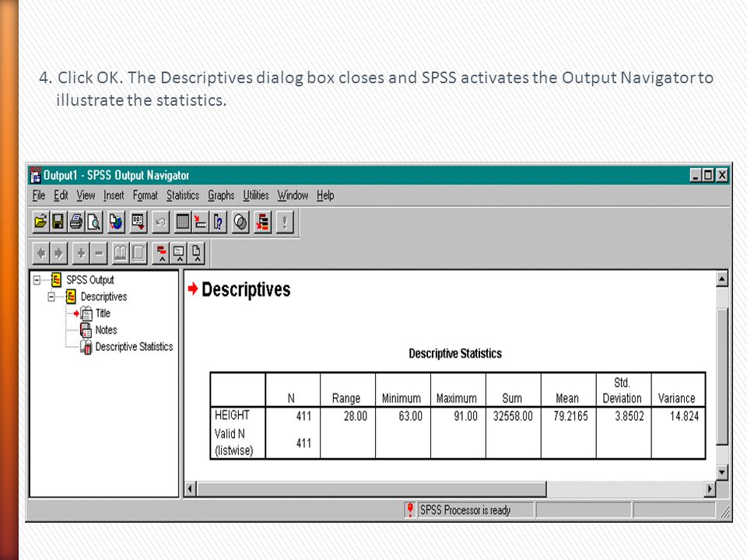
Task: Open the Graphs menu
Action: coord(221,195)
